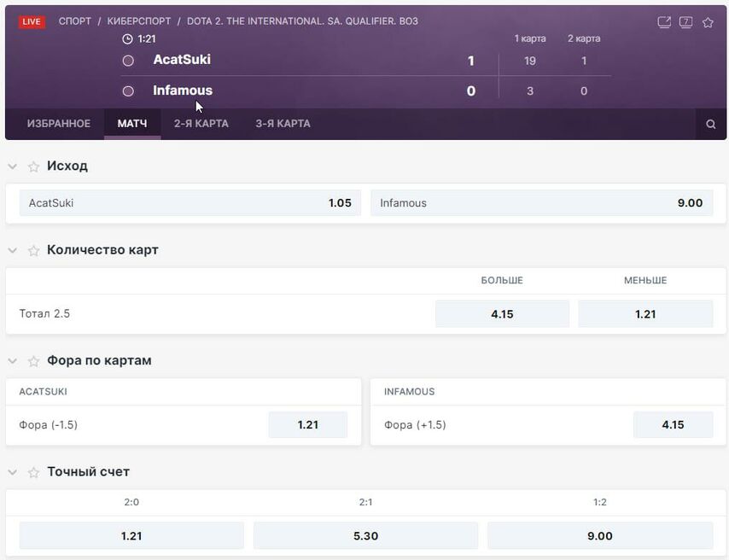729x560 pixels.
Task: Collapse the Количество карт section chevron
Action: tap(13, 250)
